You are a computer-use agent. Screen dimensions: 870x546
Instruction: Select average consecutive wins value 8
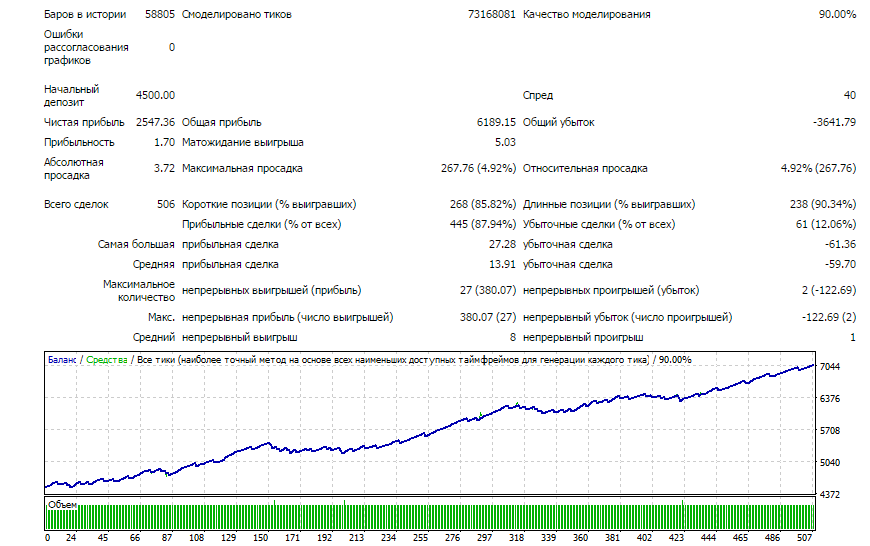(513, 337)
